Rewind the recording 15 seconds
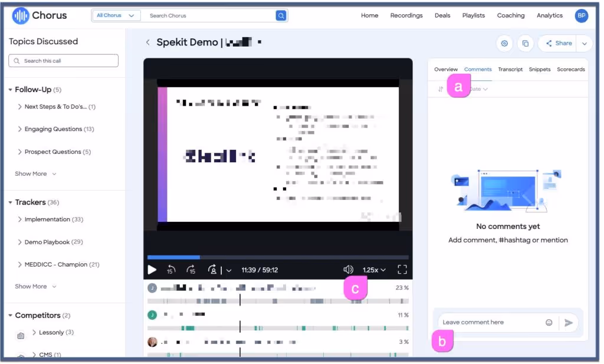Image resolution: width=604 pixels, height=364 pixels. point(170,270)
